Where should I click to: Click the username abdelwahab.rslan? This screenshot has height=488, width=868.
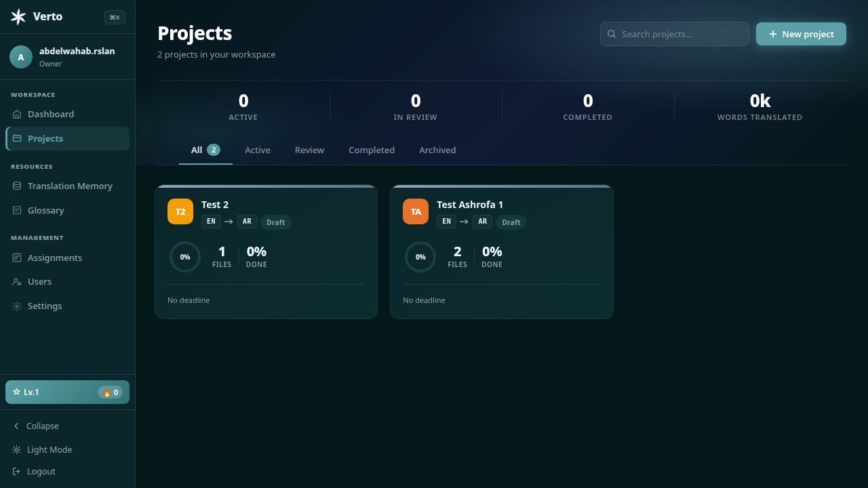pos(77,51)
